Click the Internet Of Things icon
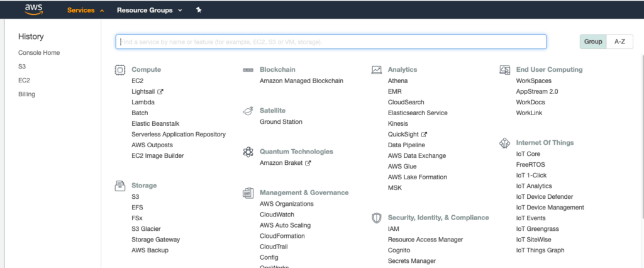Screen dimensions: 644x268 (x=504, y=143)
